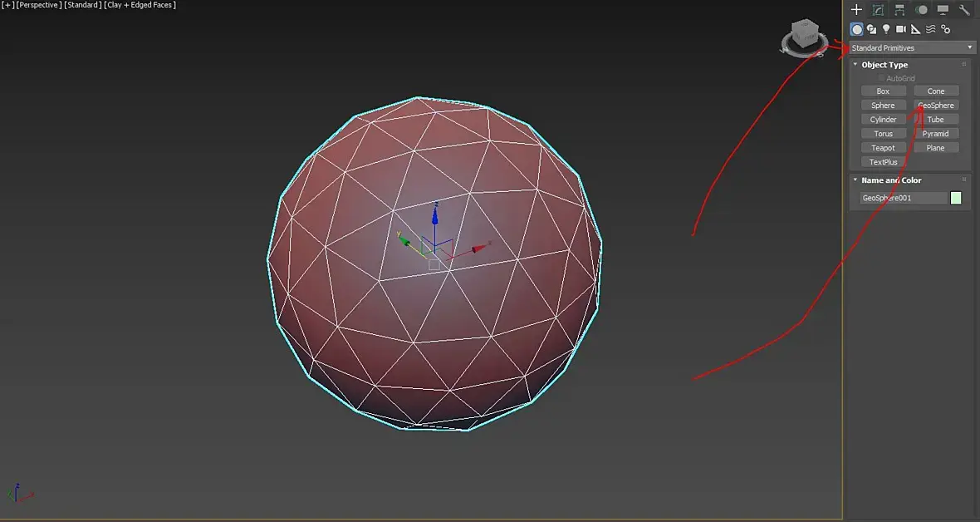980x522 pixels.
Task: Select the Lights category icon
Action: click(x=885, y=29)
